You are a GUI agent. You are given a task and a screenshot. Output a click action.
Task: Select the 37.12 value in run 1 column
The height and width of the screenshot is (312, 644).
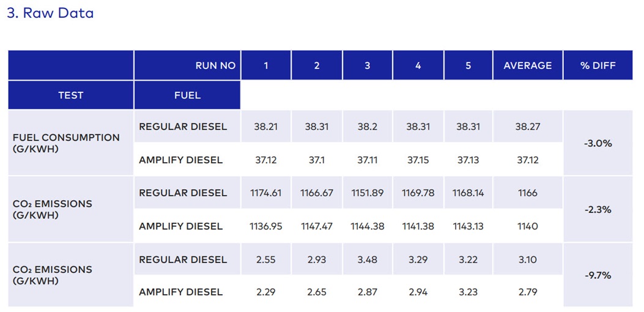click(x=266, y=160)
